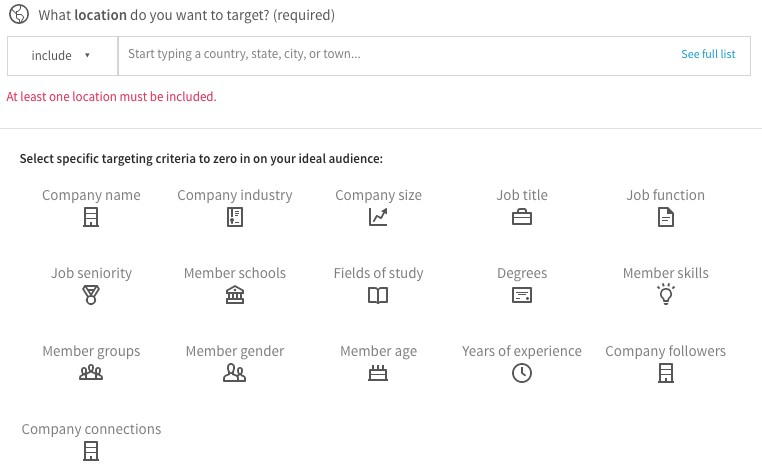762x471 pixels.
Task: Click the Degrees label
Action: coord(522,273)
